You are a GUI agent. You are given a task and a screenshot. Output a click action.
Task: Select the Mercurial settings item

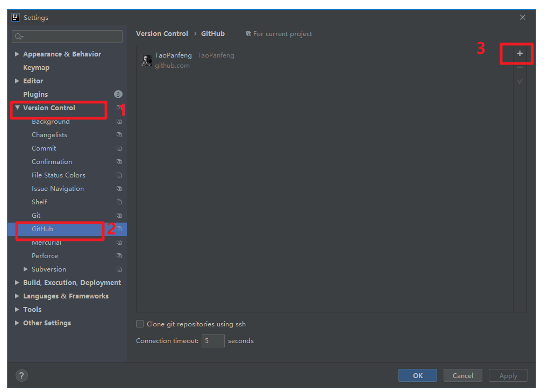46,242
